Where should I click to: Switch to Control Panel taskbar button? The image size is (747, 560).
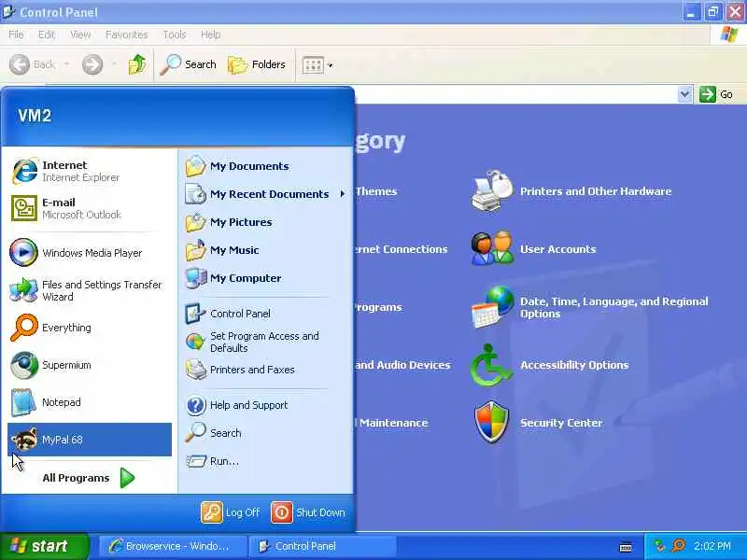(x=323, y=546)
